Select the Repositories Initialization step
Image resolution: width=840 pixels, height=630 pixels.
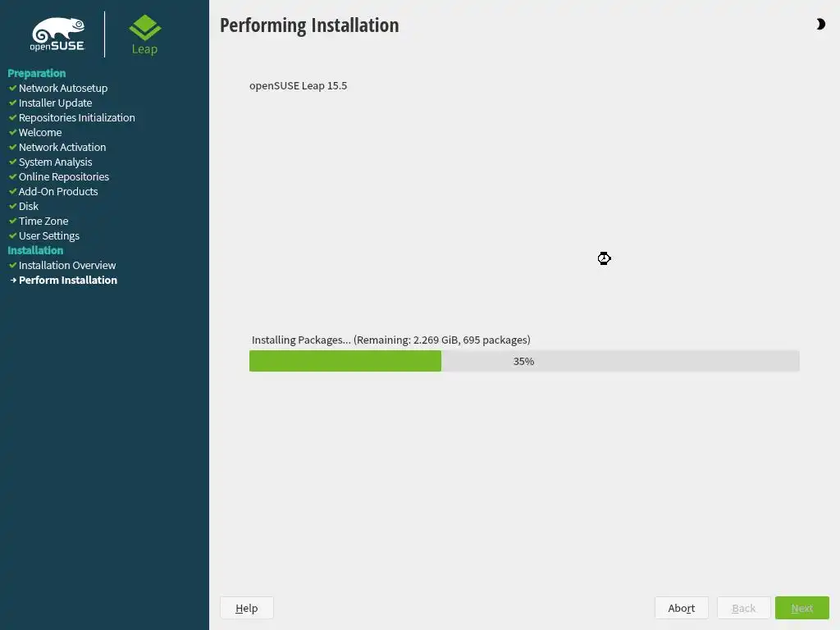(76, 118)
